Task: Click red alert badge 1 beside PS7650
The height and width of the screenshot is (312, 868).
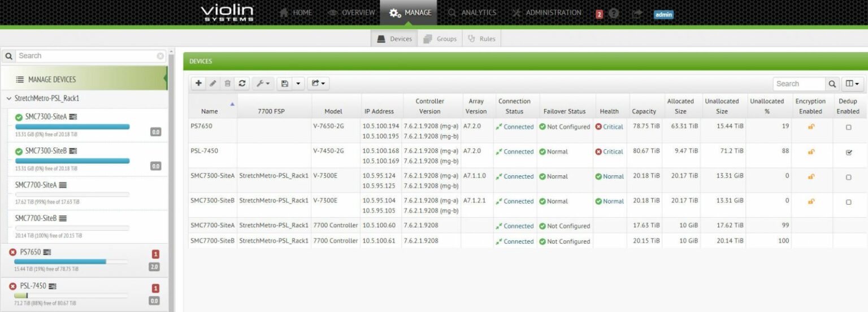Action: pyautogui.click(x=156, y=254)
